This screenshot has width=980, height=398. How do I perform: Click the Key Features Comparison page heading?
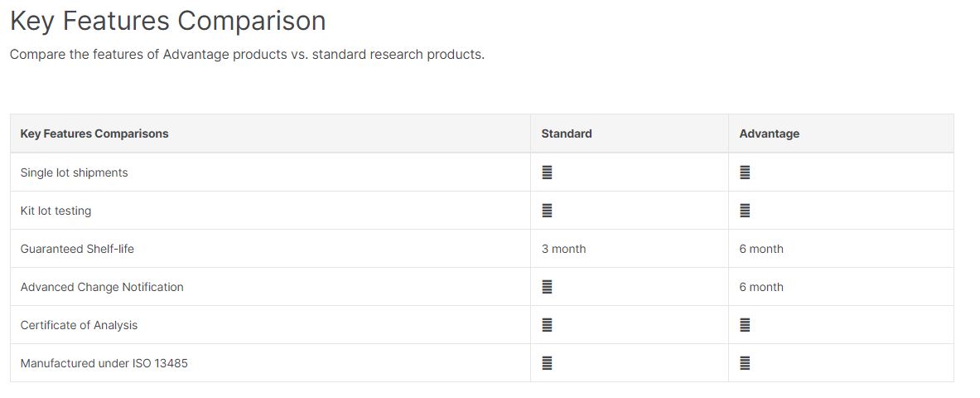[x=167, y=21]
